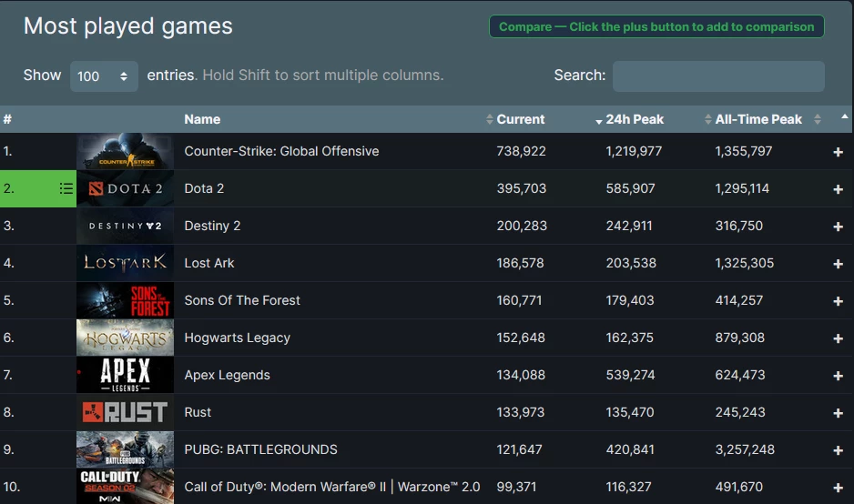Click the Compare banner button
Viewport: 854px width, 504px height.
[656, 26]
